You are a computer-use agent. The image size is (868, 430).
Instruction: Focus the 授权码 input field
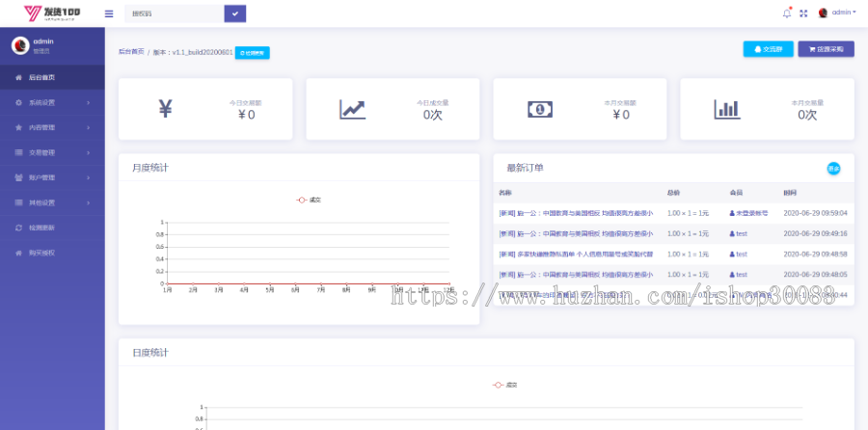(174, 13)
